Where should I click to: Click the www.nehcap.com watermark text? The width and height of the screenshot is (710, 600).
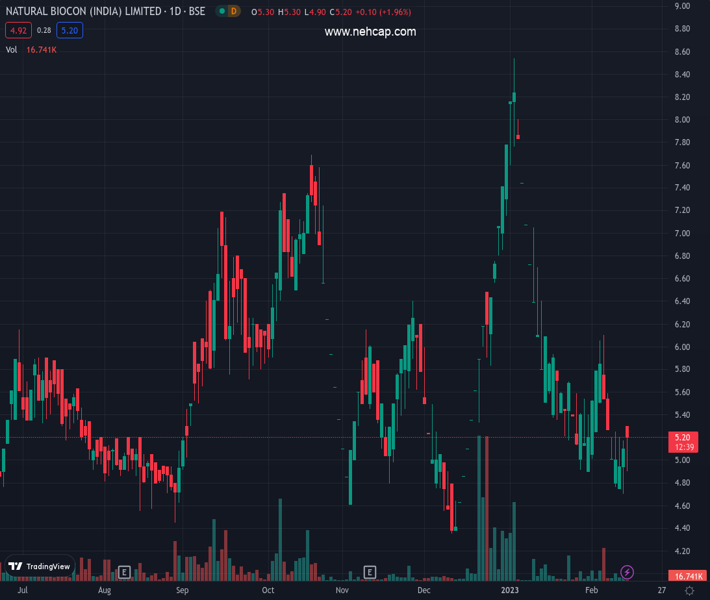370,31
